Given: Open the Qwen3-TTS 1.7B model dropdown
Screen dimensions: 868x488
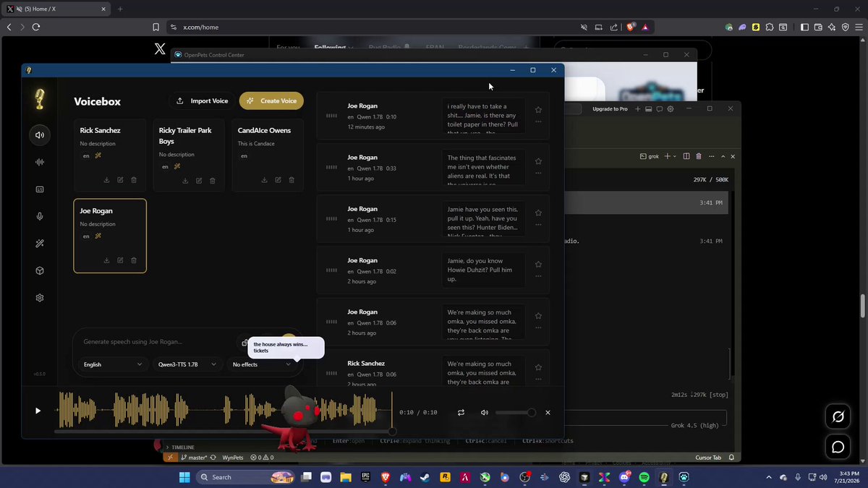Looking at the screenshot, I should click(x=187, y=364).
